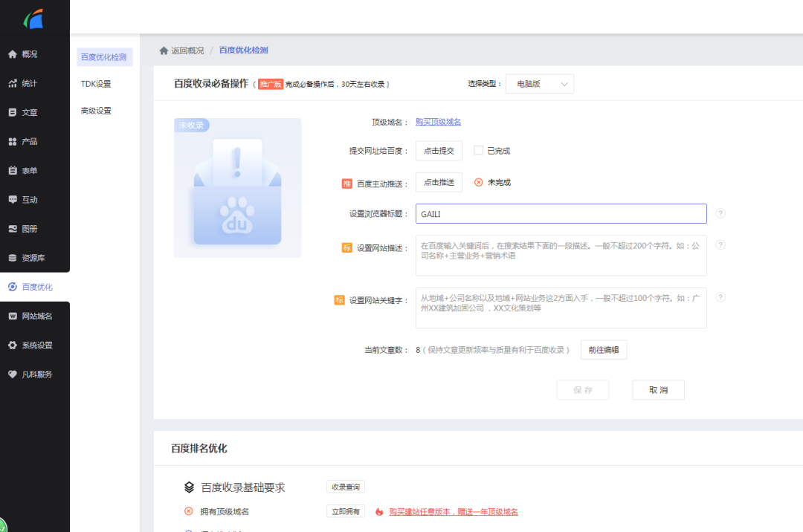This screenshot has height=532, width=803.
Task: Click the 前往编辑 button
Action: tap(604, 350)
